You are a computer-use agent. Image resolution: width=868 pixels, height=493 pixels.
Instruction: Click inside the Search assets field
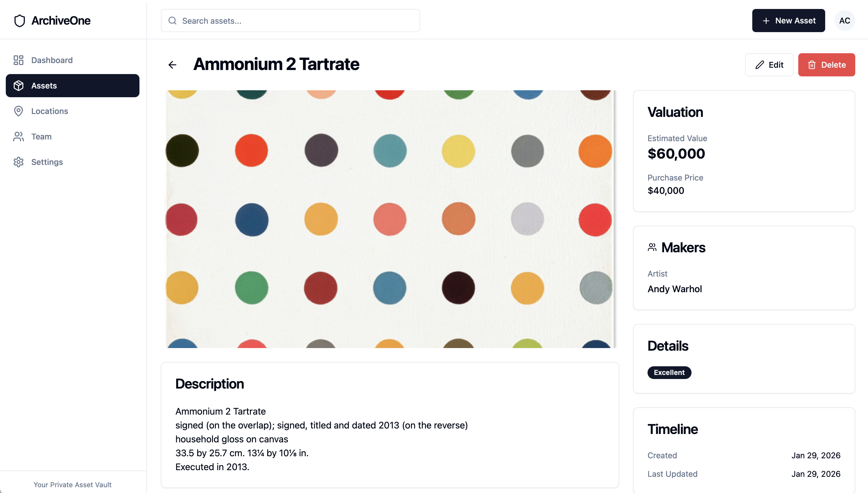coord(290,20)
